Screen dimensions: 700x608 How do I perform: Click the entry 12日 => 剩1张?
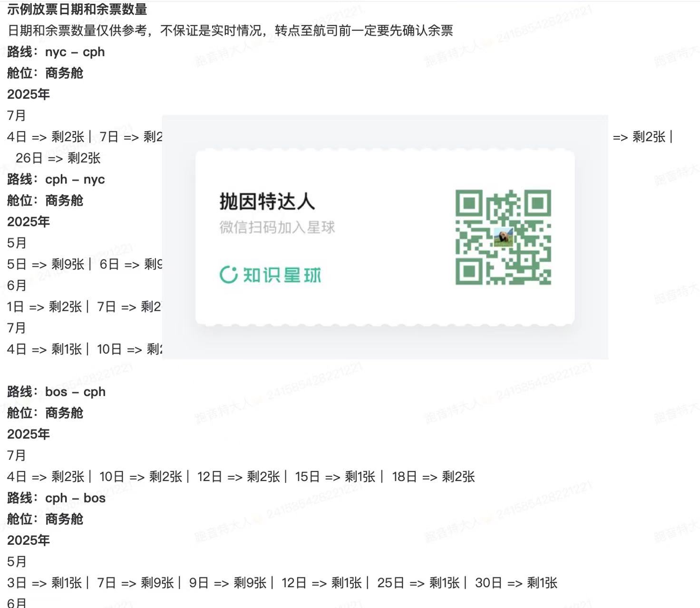(322, 583)
